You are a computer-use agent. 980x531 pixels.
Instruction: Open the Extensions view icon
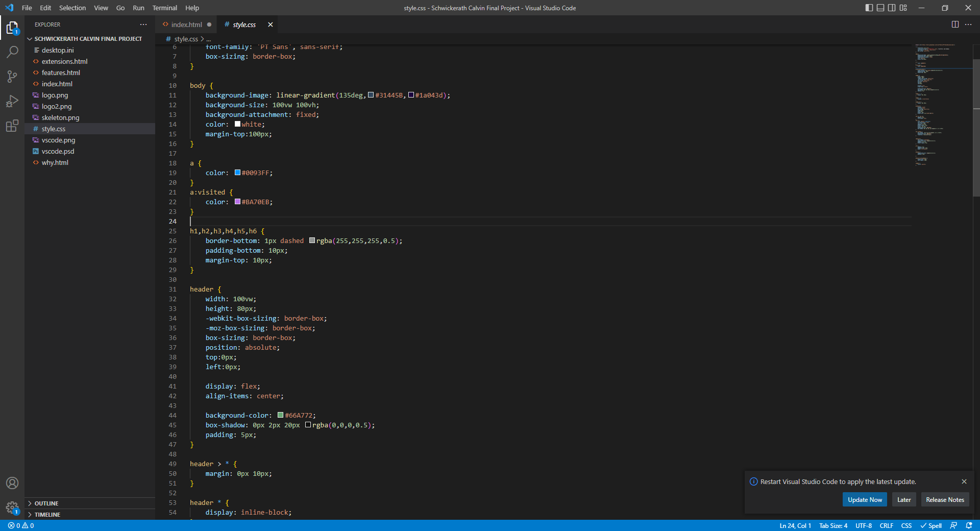(x=12, y=126)
